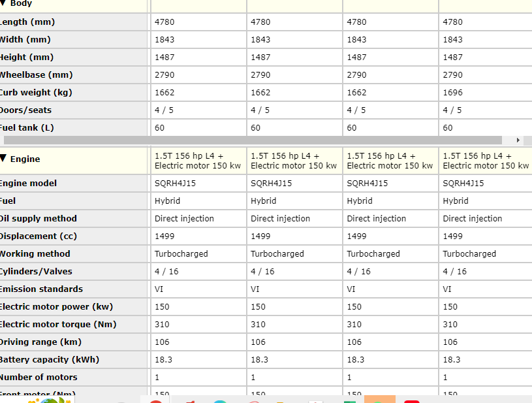Click the Working method row label
The height and width of the screenshot is (403, 532).
click(x=35, y=254)
